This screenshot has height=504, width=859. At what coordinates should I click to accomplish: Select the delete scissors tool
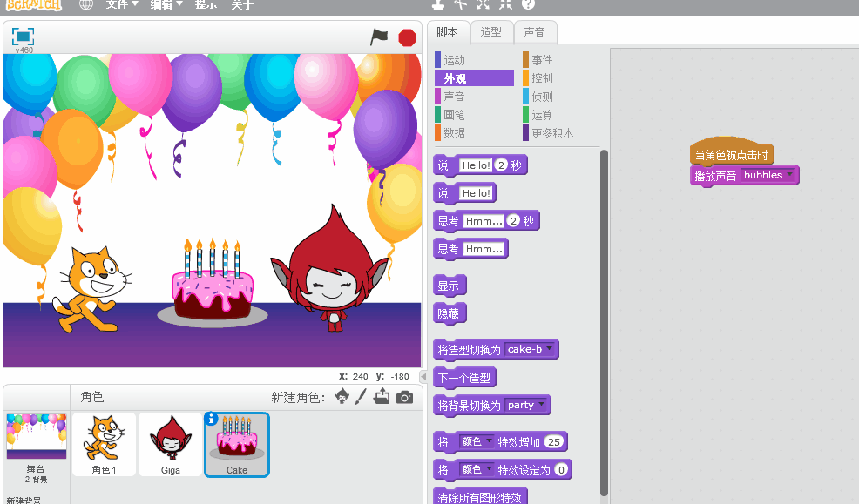click(x=460, y=4)
